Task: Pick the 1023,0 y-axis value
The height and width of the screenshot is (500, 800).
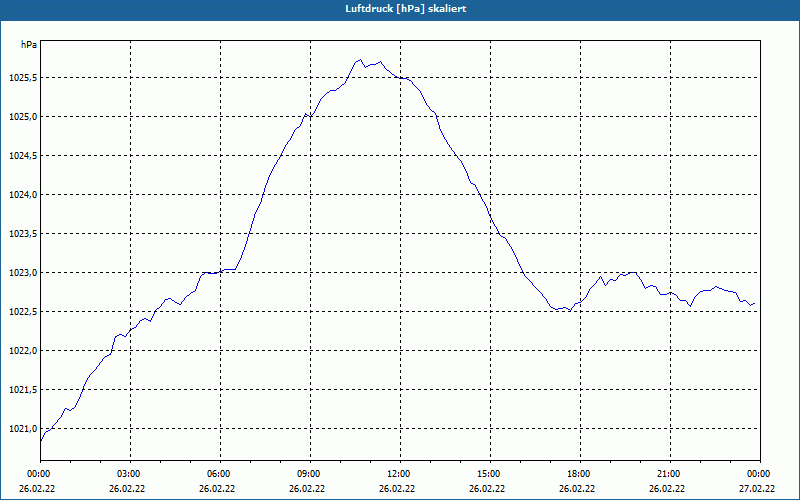Action: [x=23, y=273]
